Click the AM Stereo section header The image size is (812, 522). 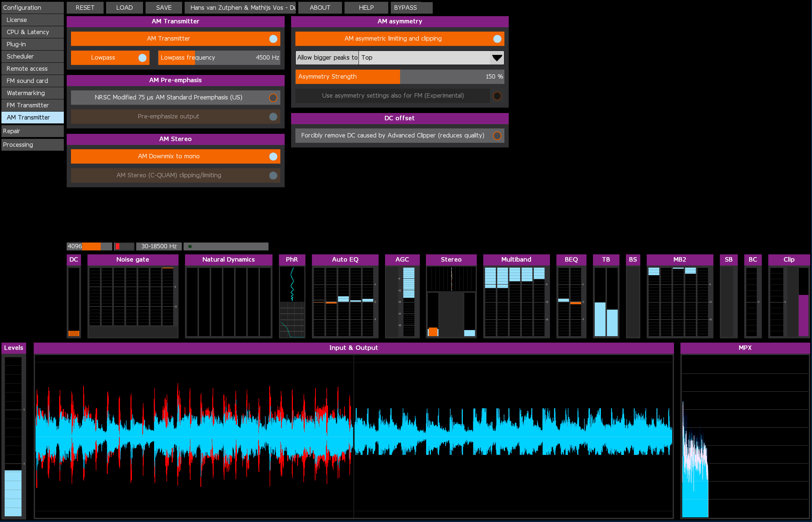(175, 139)
